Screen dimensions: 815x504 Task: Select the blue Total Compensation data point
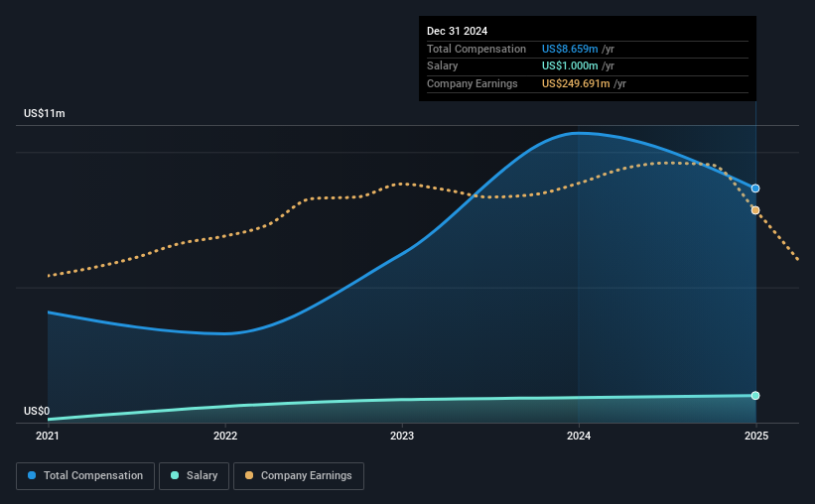(755, 189)
